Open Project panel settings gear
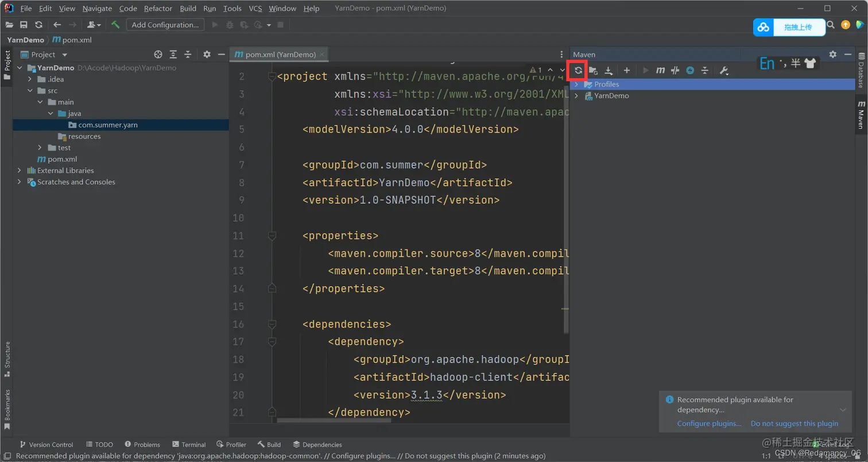 point(207,55)
